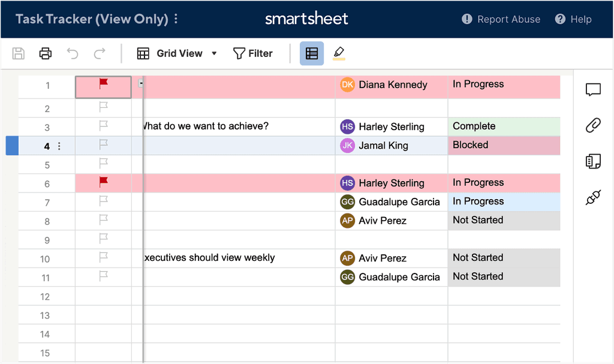Image resolution: width=614 pixels, height=364 pixels.
Task: Toggle the red flag on row 1
Action: point(102,85)
